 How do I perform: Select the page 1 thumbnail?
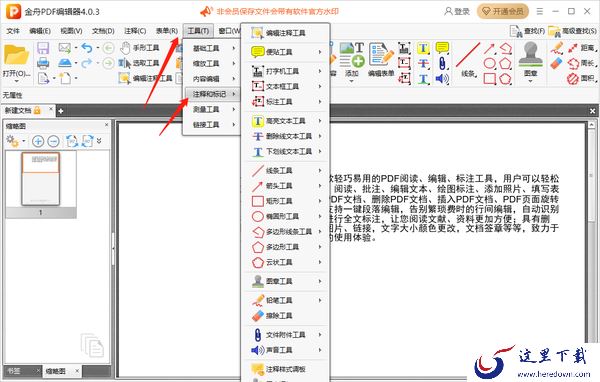tap(41, 179)
